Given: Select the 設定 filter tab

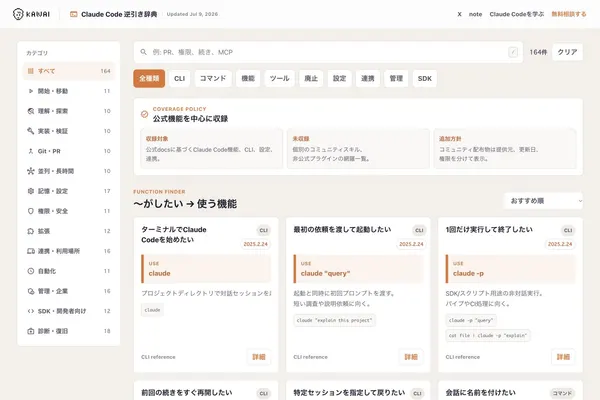Looking at the screenshot, I should pyautogui.click(x=339, y=78).
